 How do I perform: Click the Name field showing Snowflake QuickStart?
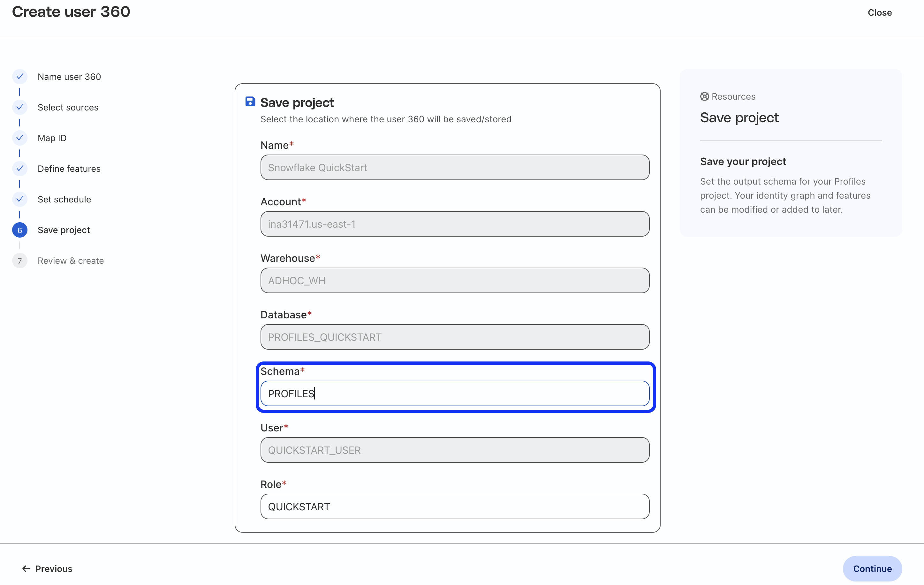(455, 167)
